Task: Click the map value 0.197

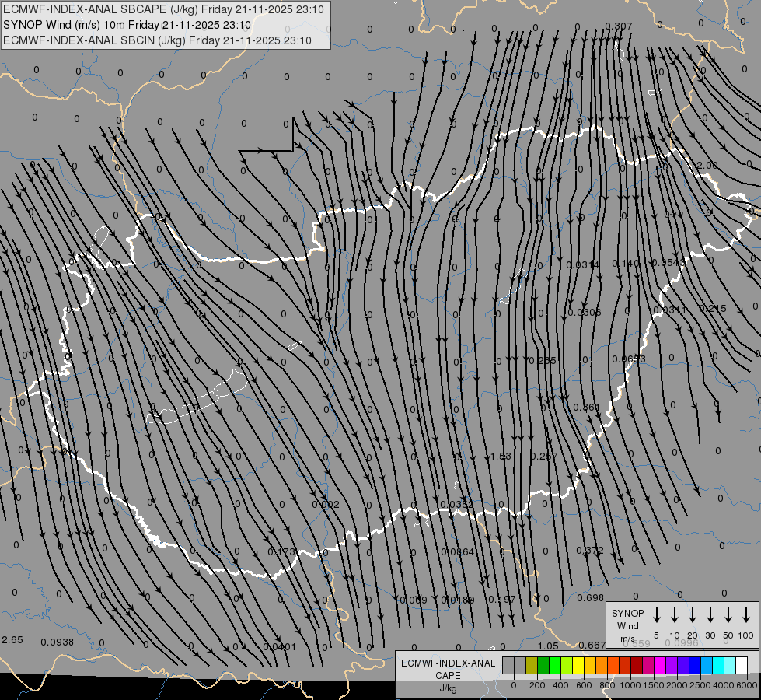Action: [x=501, y=600]
